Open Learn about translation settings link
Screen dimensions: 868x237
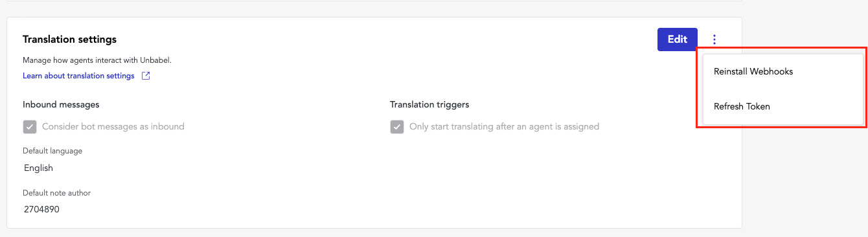(78, 76)
